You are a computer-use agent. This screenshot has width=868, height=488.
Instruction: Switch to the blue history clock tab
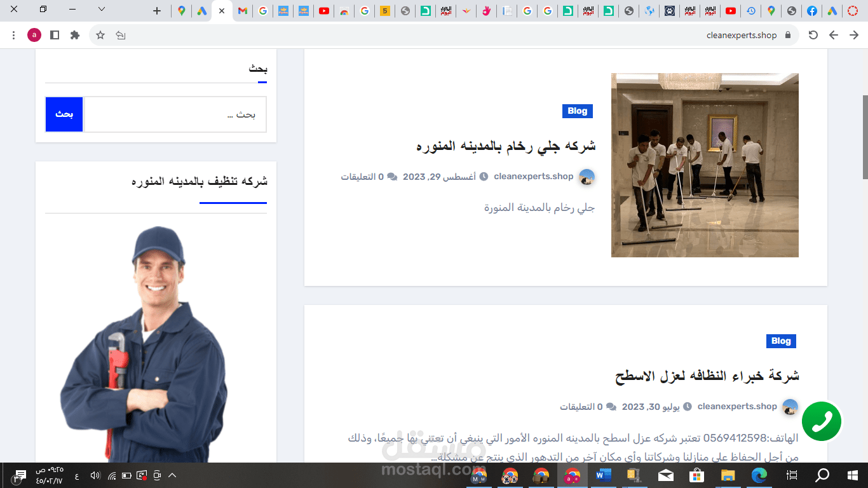click(x=751, y=11)
